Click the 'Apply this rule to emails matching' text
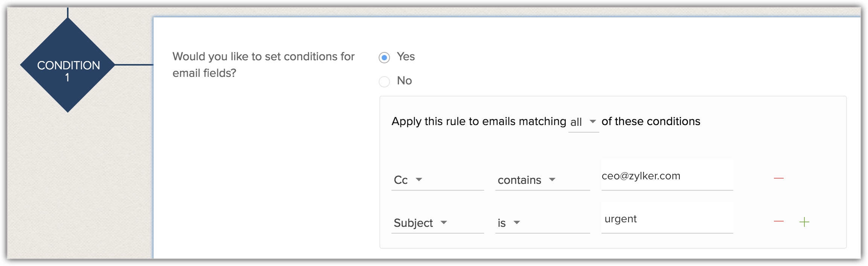 (479, 122)
